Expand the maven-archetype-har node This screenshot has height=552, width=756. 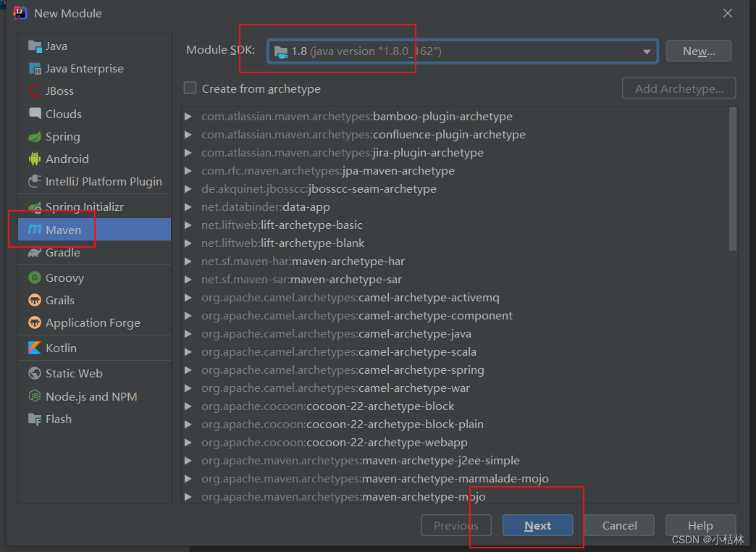coord(188,262)
